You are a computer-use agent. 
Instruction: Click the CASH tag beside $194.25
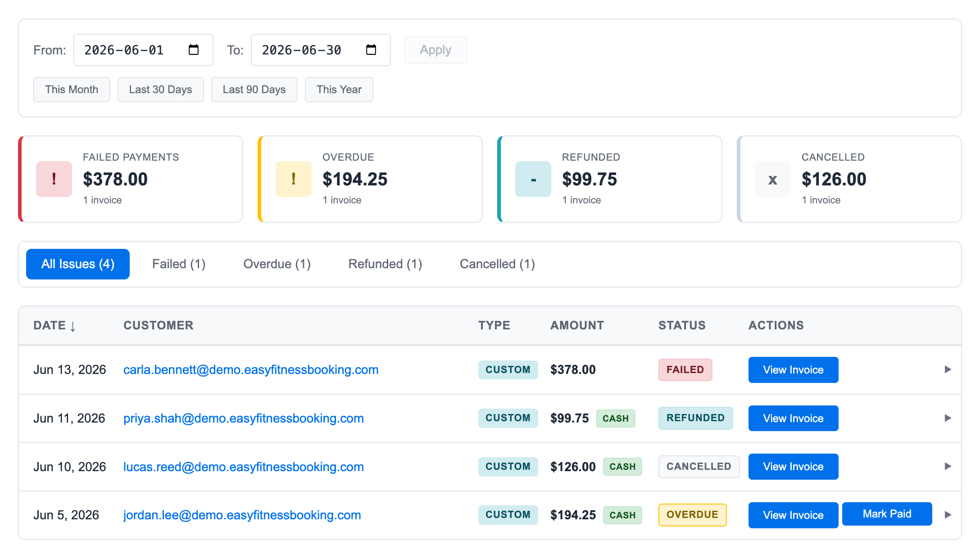click(622, 515)
